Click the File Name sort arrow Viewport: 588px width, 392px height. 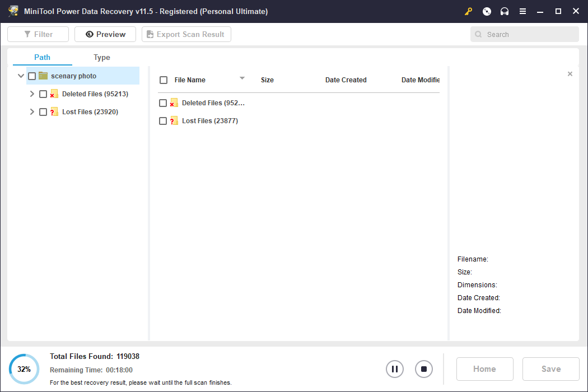(x=242, y=78)
